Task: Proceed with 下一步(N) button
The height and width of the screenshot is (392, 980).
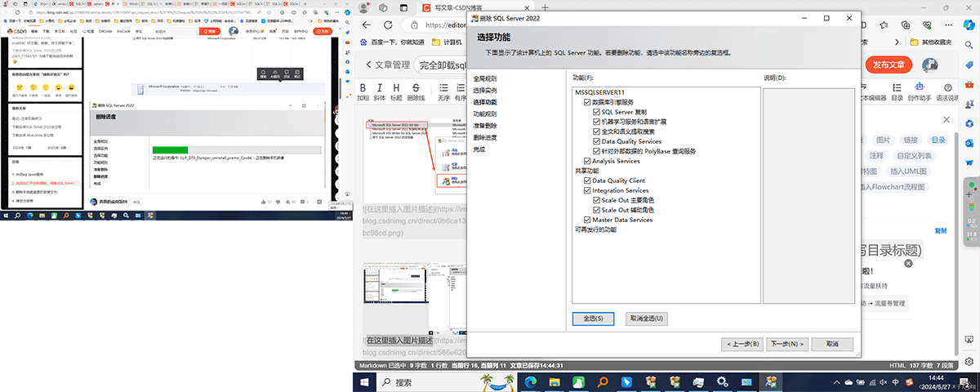Action: click(789, 344)
